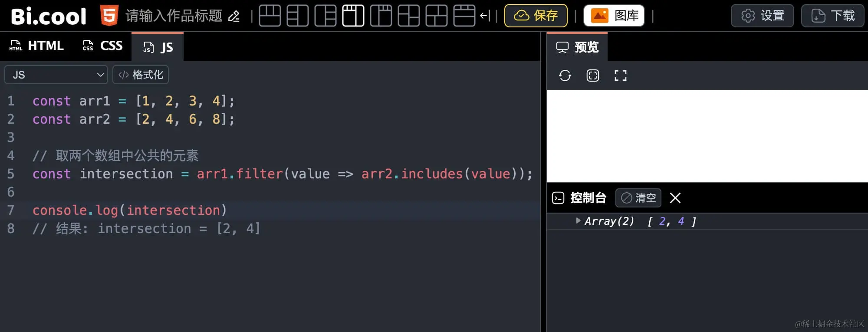Choose the last layout icon in the row
The image size is (868, 332).
click(464, 16)
